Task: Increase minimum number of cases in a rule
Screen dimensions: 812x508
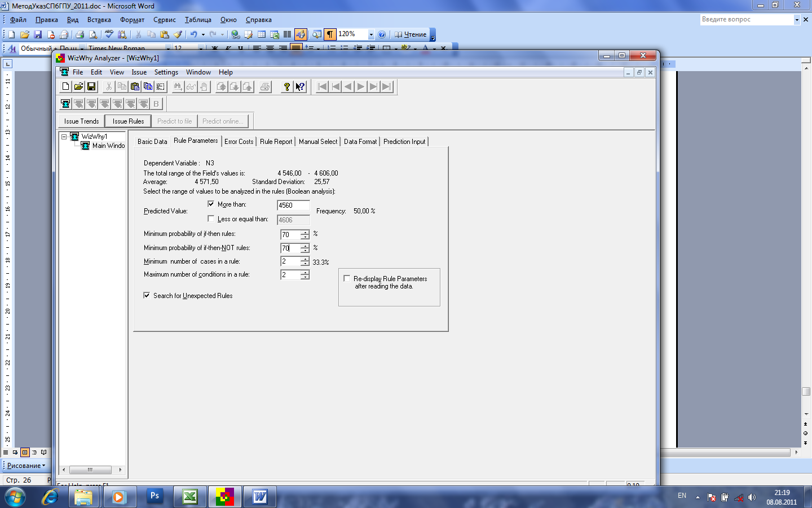Action: tap(305, 259)
